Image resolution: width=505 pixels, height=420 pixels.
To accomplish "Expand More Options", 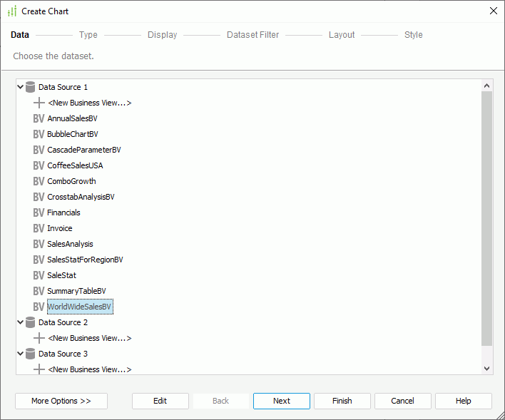I will (61, 401).
